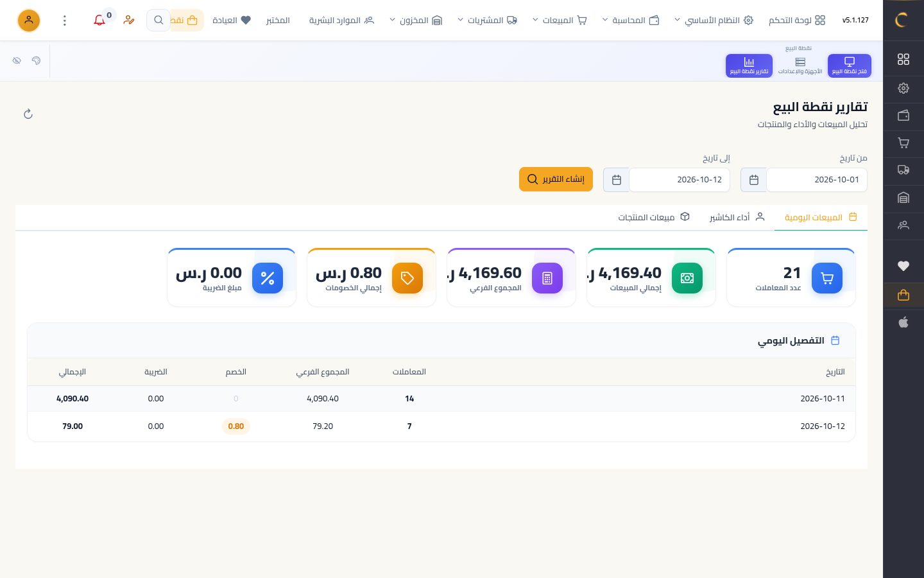Click the من تاريخ field showing 2026-10-01
Image resolution: width=924 pixels, height=578 pixels.
pos(817,180)
